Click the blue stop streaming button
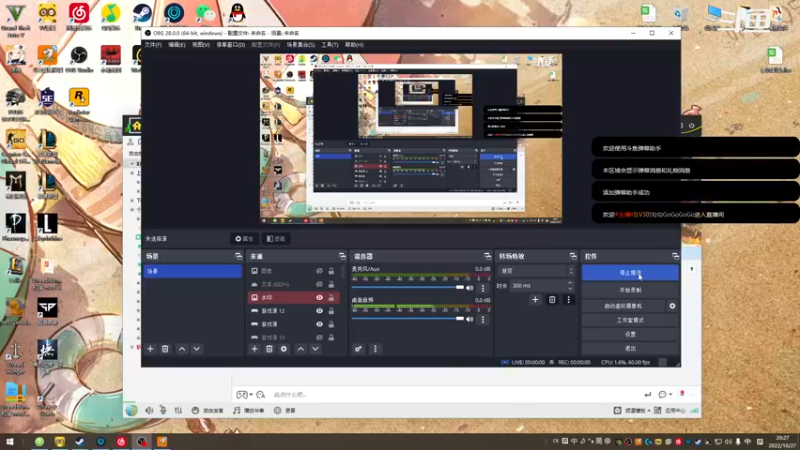Viewport: 800px width, 450px height. 630,273
